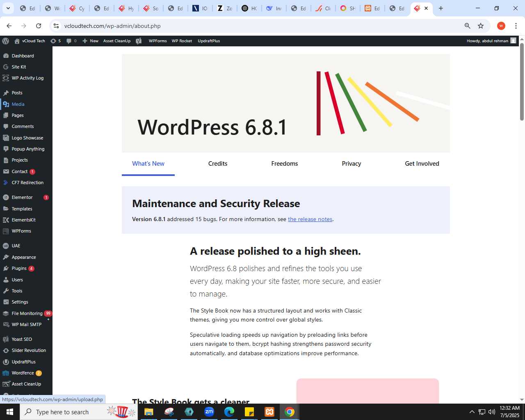This screenshot has width=525, height=420.
Task: Open Asset CleanUp in admin bar
Action: [x=117, y=41]
